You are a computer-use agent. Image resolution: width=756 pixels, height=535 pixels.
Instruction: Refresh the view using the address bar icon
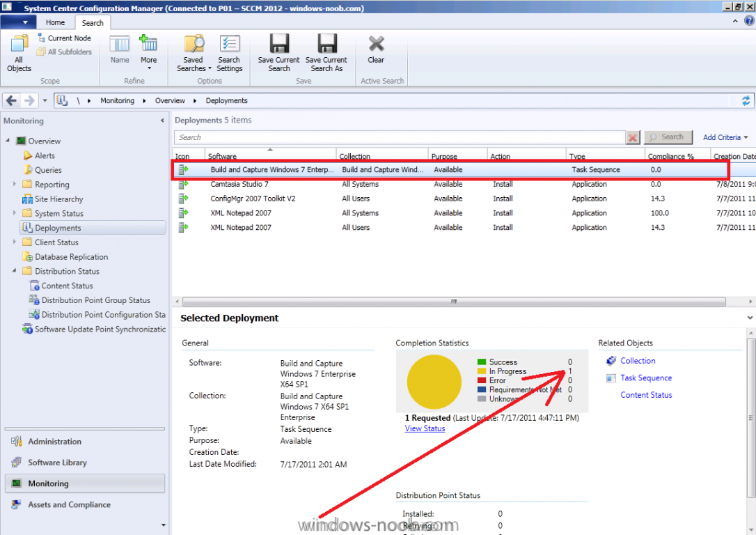(746, 100)
